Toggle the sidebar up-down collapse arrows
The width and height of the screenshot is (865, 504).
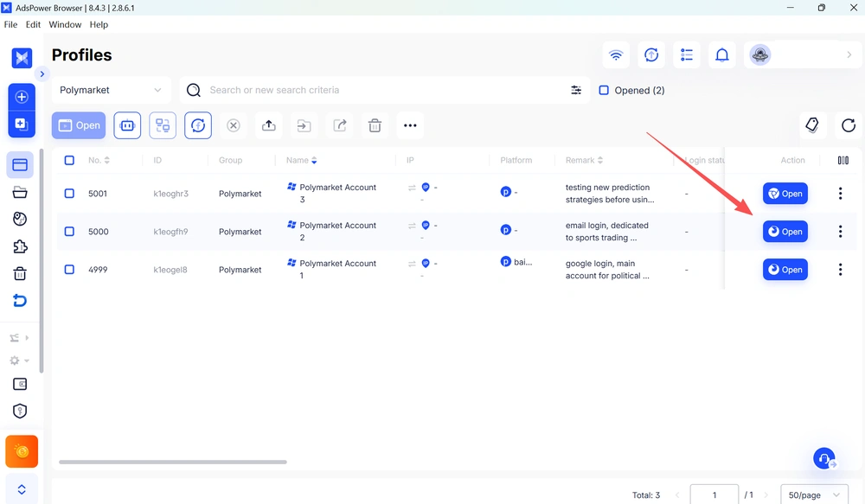click(x=22, y=489)
